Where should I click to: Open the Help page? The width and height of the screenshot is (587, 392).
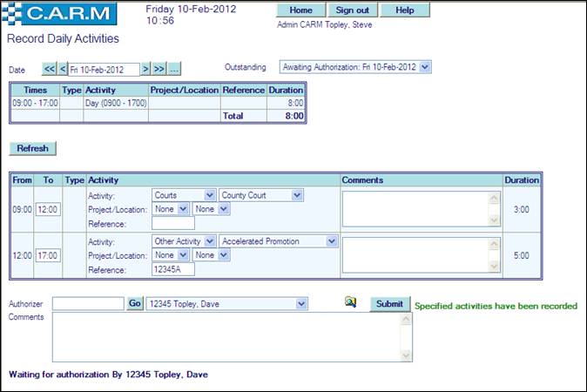405,10
